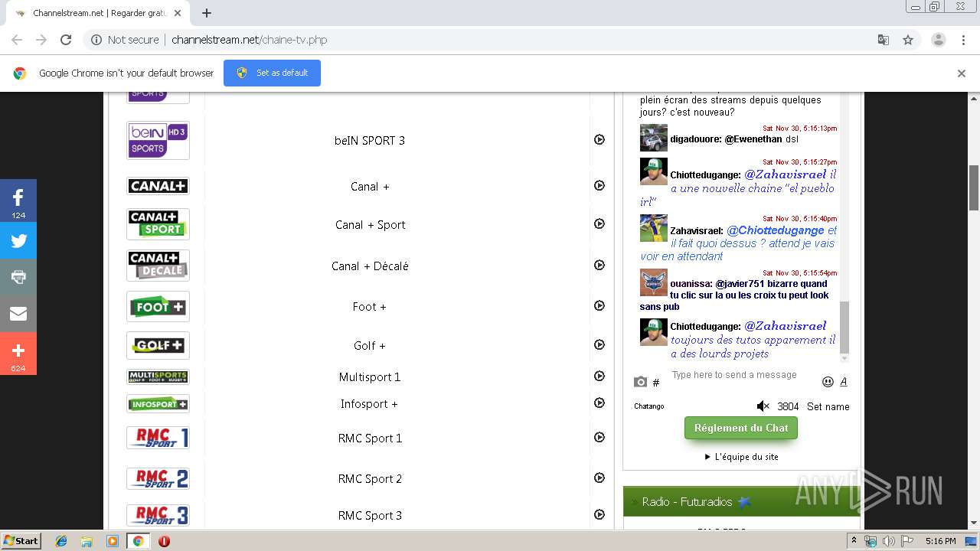Go back to the previous page
980x551 pixels.
click(17, 40)
